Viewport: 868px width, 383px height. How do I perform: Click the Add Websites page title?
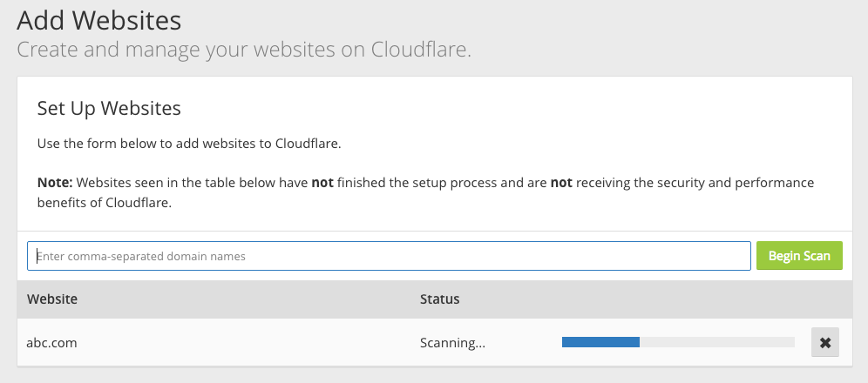pyautogui.click(x=99, y=20)
